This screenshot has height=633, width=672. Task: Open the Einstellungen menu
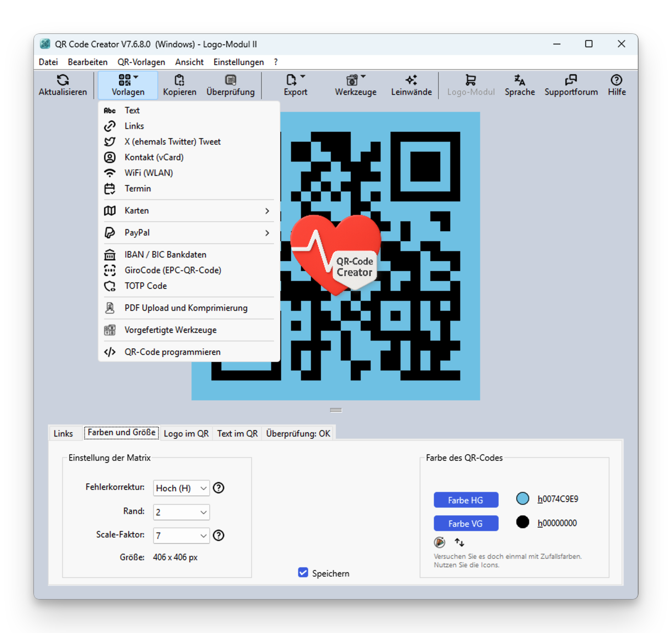tap(238, 62)
